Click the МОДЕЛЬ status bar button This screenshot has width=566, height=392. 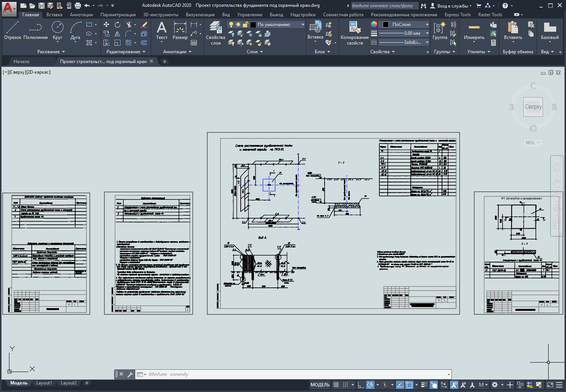tap(320, 385)
